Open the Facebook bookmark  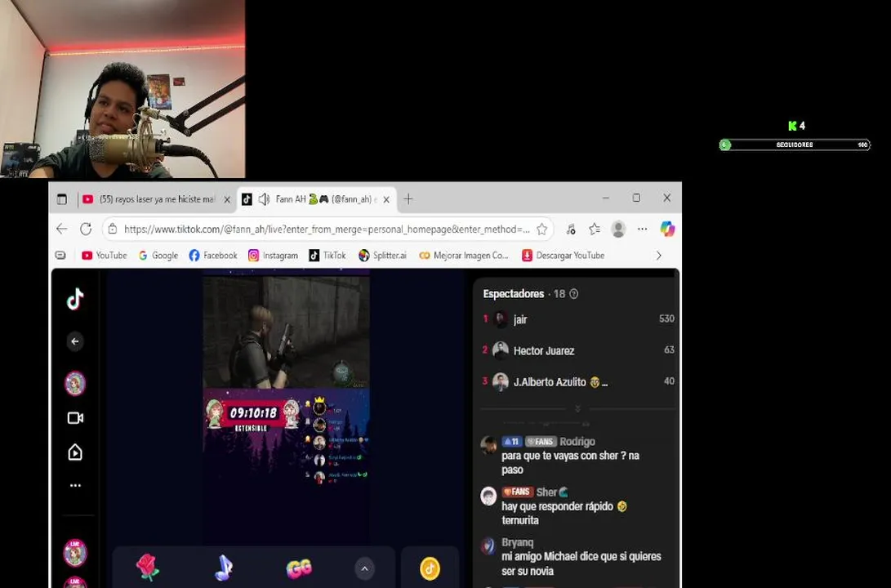213,256
